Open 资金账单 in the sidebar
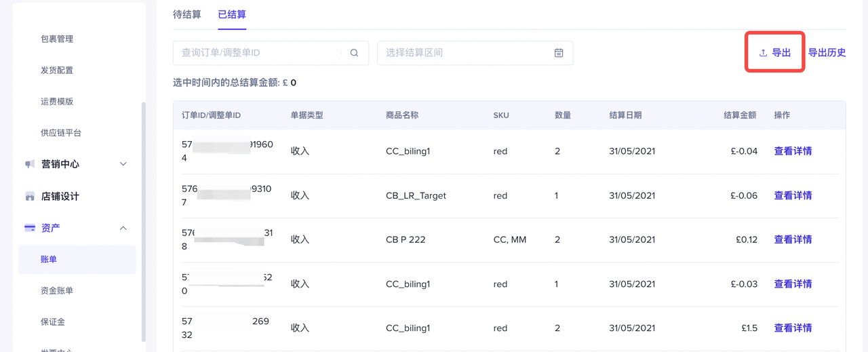Viewport: 868px width, 352px height. coord(57,290)
